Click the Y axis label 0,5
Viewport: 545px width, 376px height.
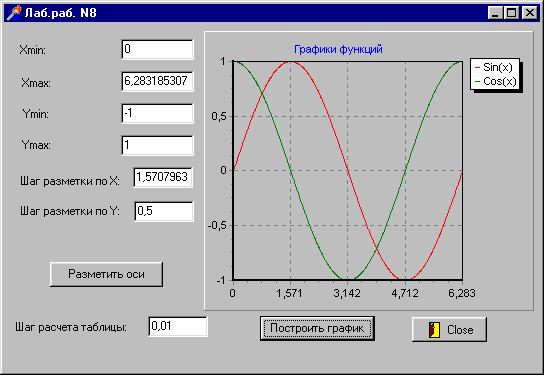click(219, 116)
